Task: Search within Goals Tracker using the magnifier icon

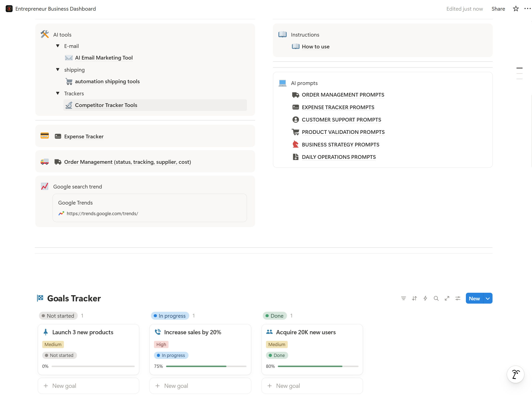Action: (436, 298)
